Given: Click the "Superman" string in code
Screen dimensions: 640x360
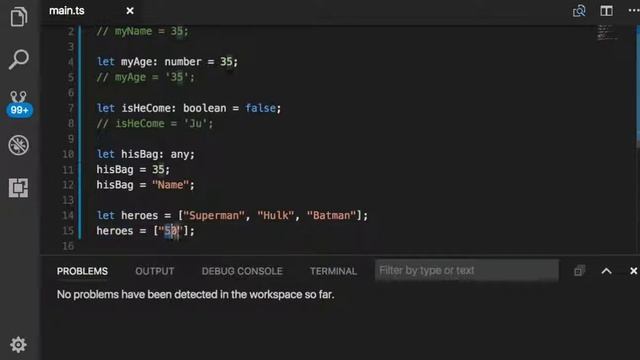Looking at the screenshot, I should [x=214, y=216].
